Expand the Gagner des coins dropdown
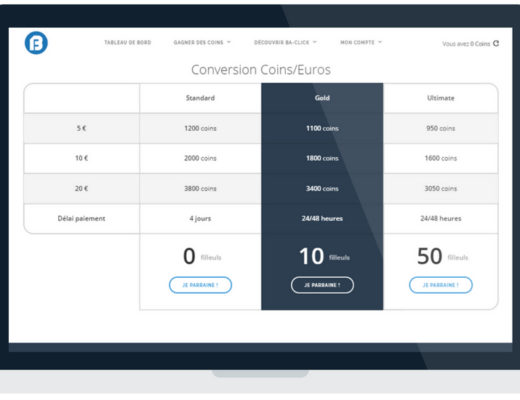 click(202, 42)
